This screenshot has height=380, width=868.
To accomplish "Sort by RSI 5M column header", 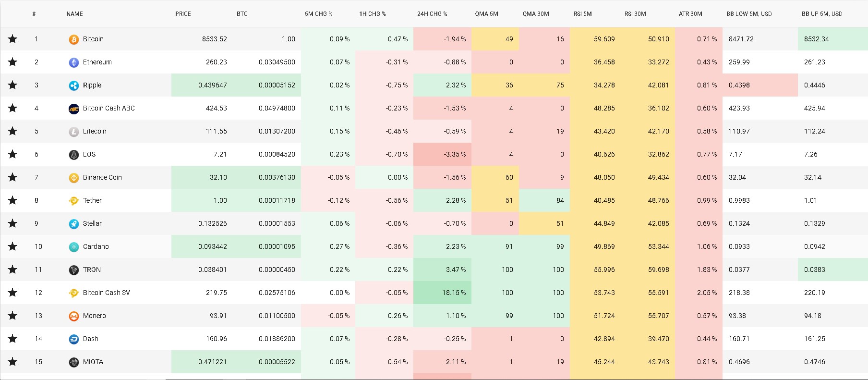I will pyautogui.click(x=582, y=14).
